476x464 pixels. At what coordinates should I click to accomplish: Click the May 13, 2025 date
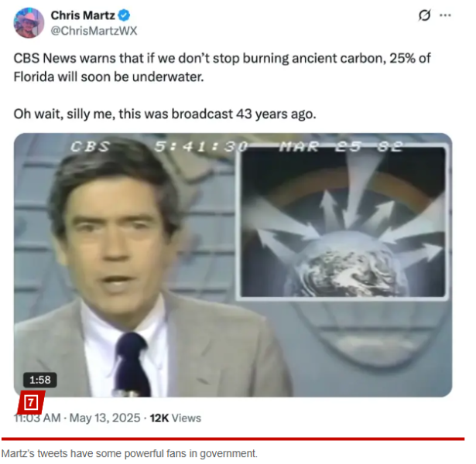coord(104,418)
